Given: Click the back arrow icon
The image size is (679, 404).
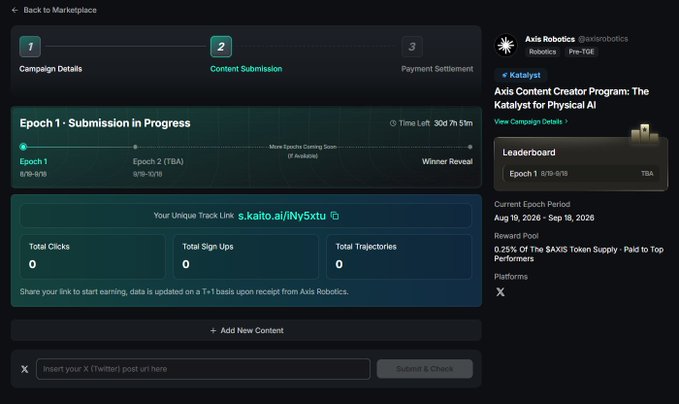Looking at the screenshot, I should (15, 10).
